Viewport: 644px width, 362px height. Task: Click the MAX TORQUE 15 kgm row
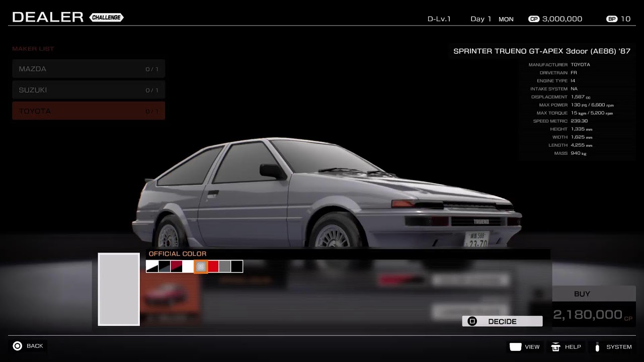coord(575,113)
